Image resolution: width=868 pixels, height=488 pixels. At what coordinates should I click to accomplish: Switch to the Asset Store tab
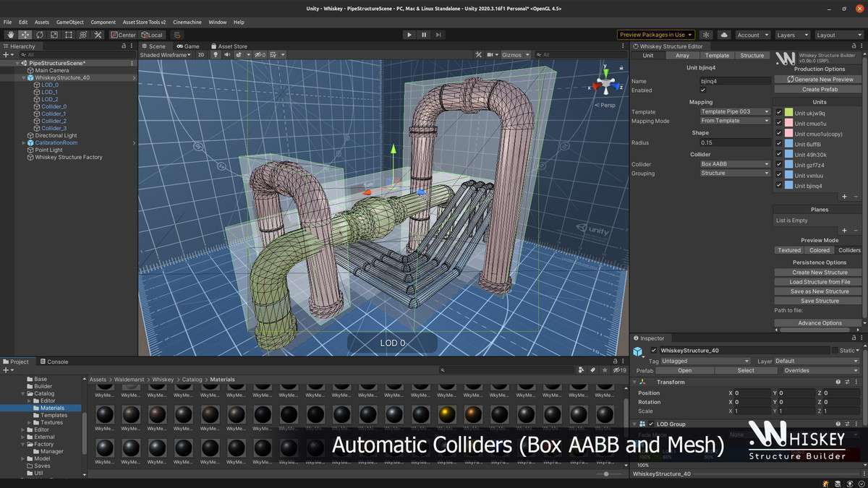pyautogui.click(x=229, y=46)
